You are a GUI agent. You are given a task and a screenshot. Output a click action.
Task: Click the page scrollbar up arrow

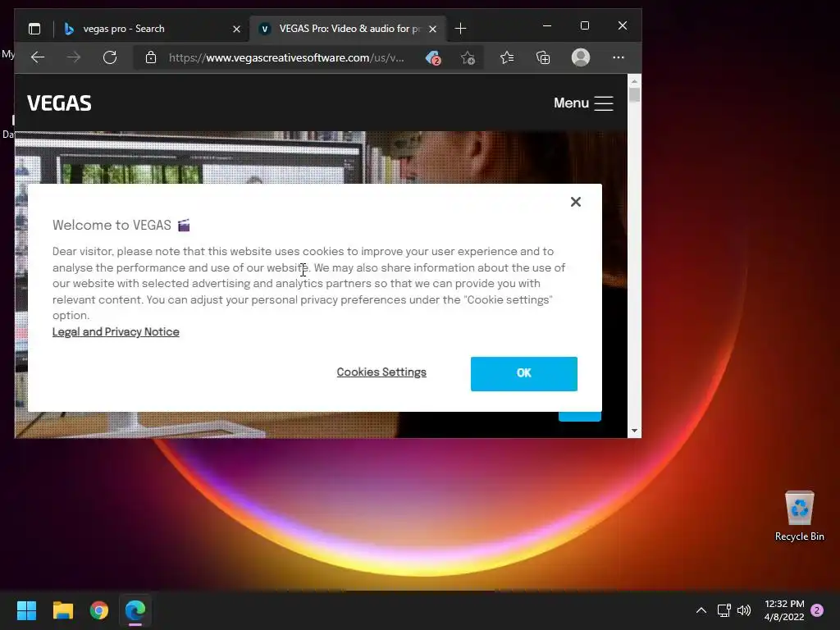coord(634,81)
